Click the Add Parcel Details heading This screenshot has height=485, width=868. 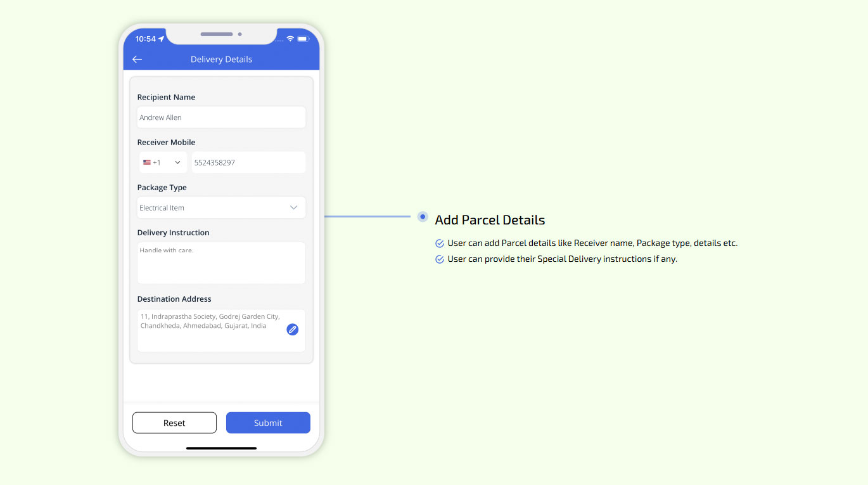pyautogui.click(x=490, y=220)
